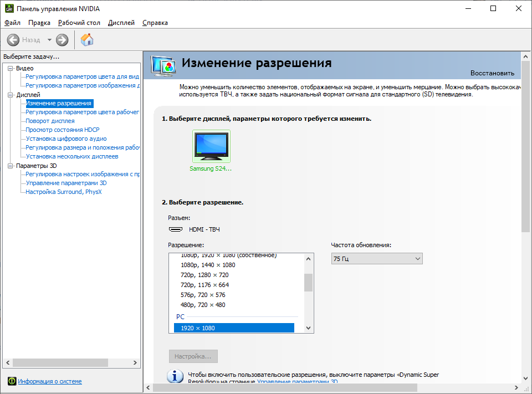Image resolution: width=532 pixels, height=394 pixels.
Task: Click task tree horizontal scroll left arrow
Action: tap(8, 362)
